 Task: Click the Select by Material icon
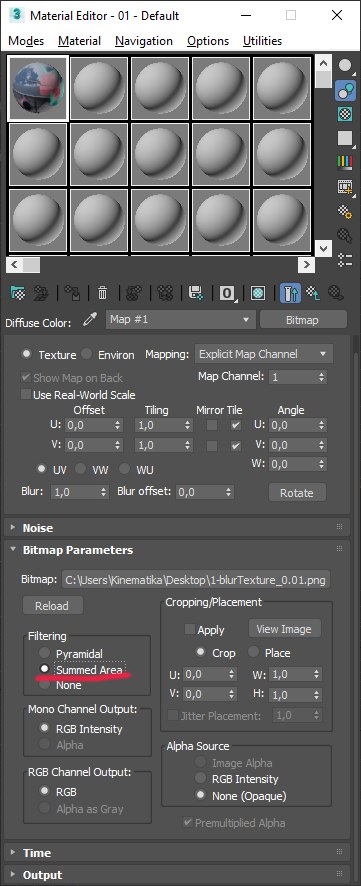pyautogui.click(x=345, y=235)
